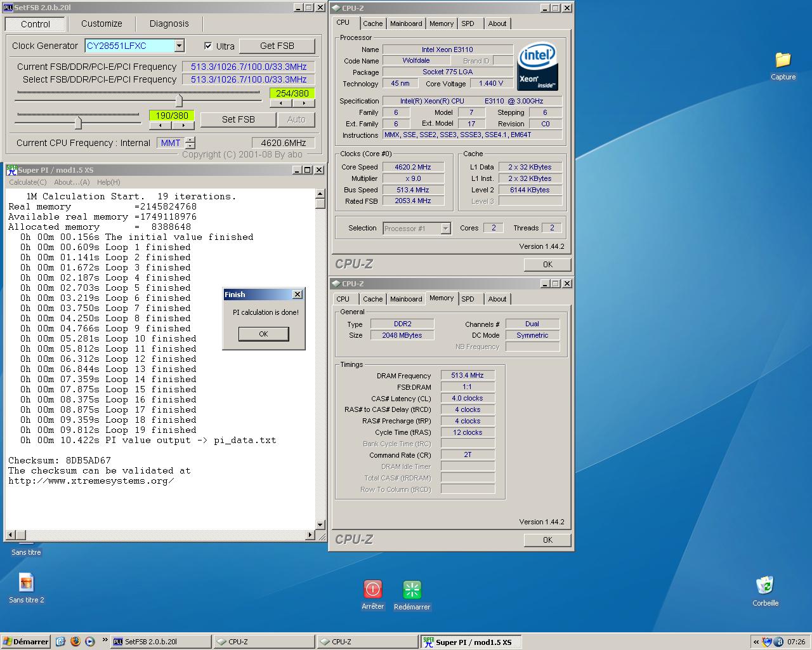Click the Level 2 6144 KBytes value
The image size is (812, 650).
tap(530, 190)
